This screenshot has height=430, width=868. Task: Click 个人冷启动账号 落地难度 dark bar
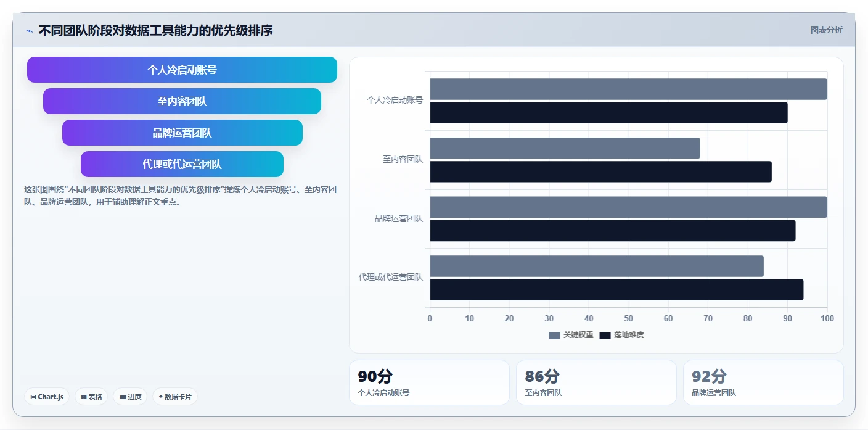point(608,112)
